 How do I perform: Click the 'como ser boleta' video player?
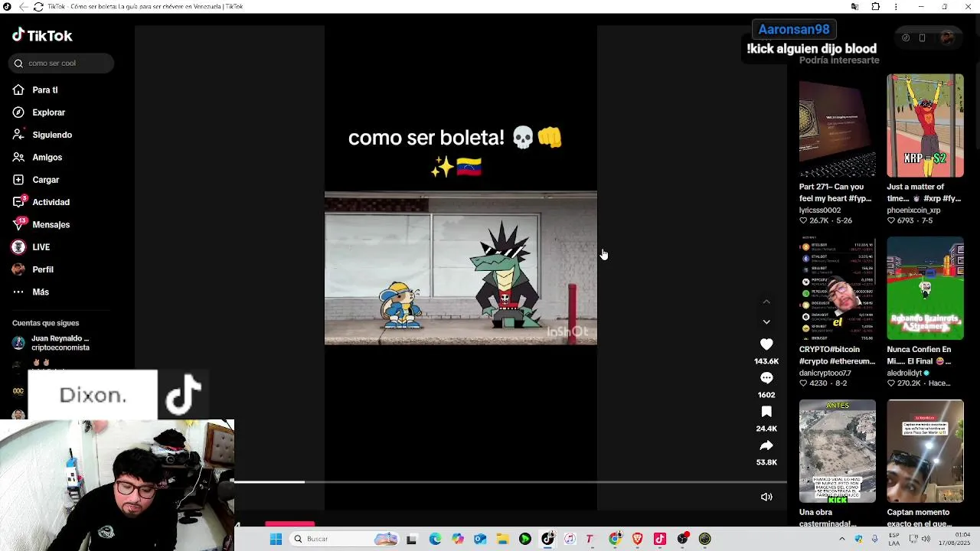[x=460, y=268]
